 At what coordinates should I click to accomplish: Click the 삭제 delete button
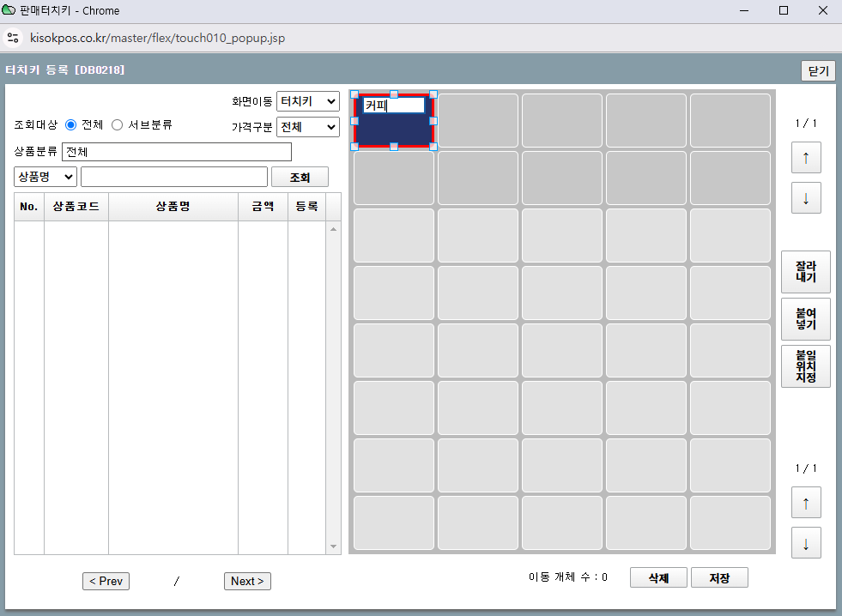pos(658,578)
